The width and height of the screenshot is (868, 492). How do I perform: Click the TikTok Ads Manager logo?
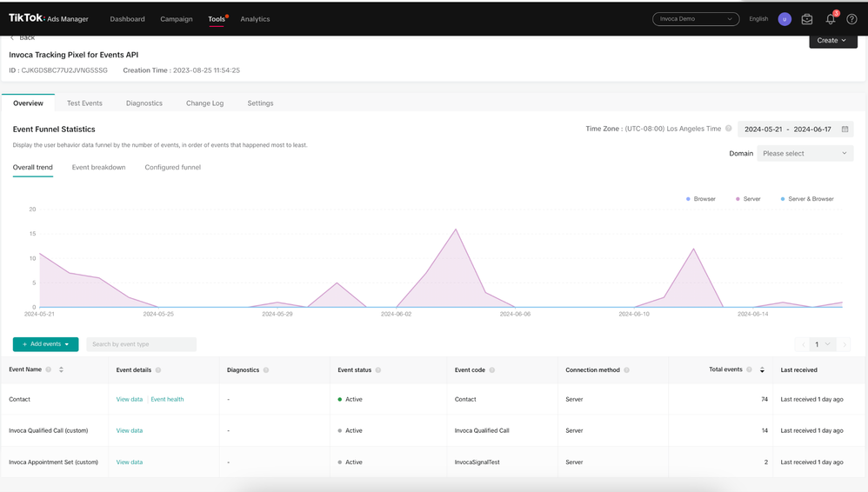click(48, 18)
